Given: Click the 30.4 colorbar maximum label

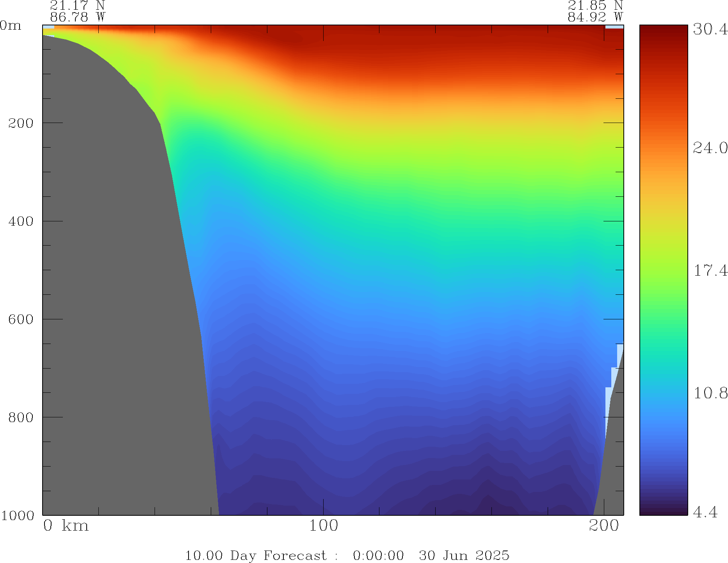Looking at the screenshot, I should pos(710,29).
